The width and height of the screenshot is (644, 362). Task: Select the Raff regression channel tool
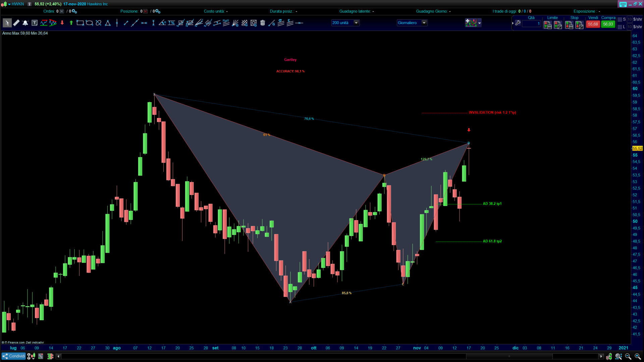[226, 23]
